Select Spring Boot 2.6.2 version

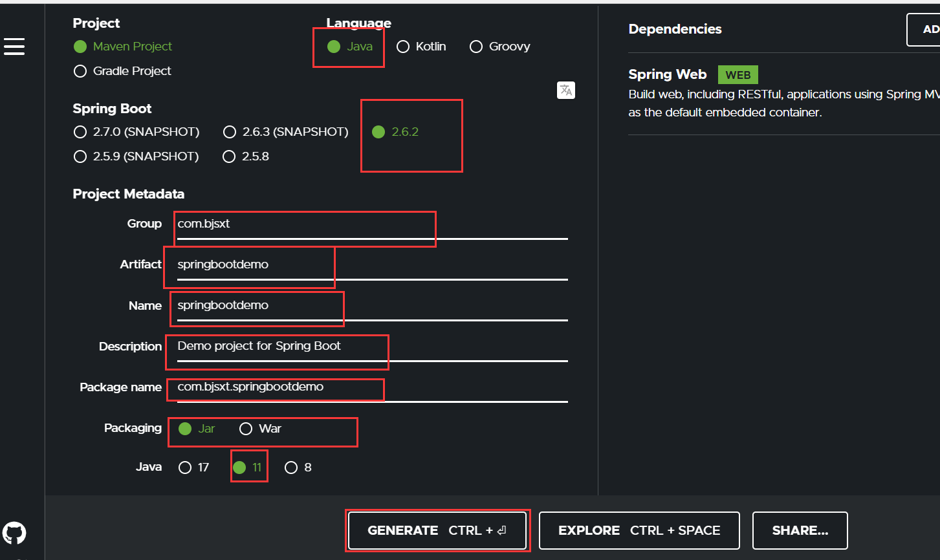point(395,132)
